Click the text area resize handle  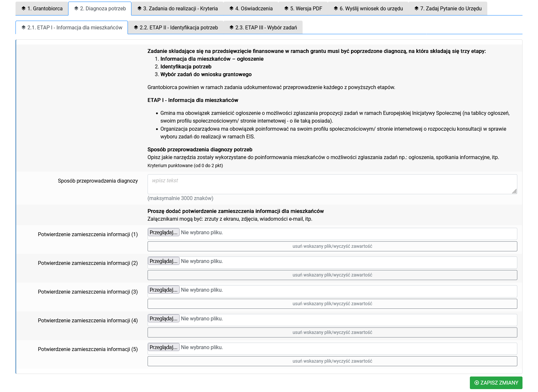point(514,191)
